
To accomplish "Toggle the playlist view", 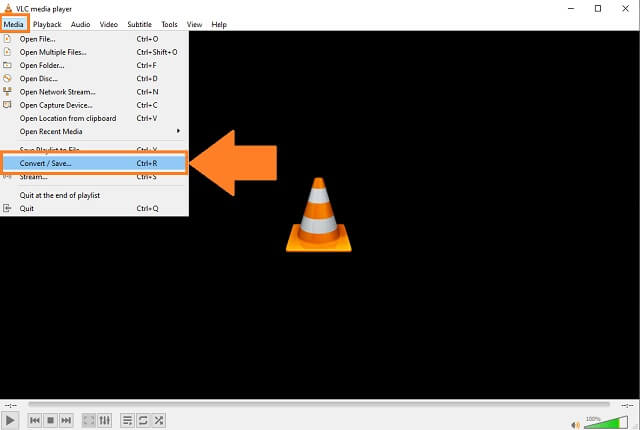I will [127, 420].
